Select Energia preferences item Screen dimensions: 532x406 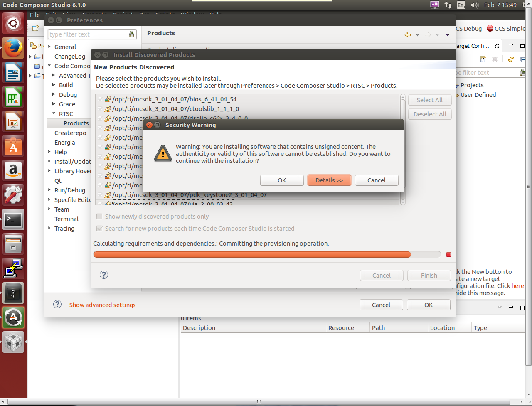coord(65,143)
